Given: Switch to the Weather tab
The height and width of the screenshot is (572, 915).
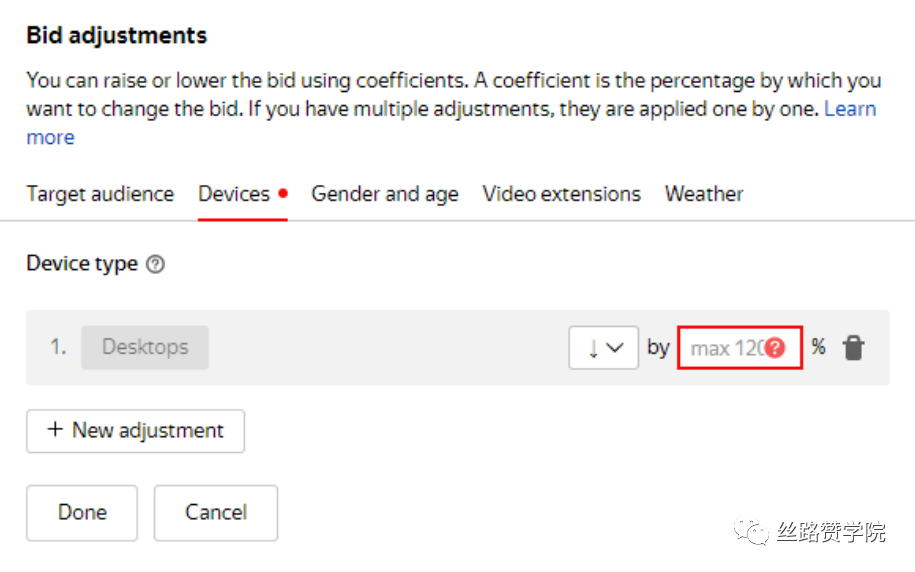Looking at the screenshot, I should coord(704,194).
